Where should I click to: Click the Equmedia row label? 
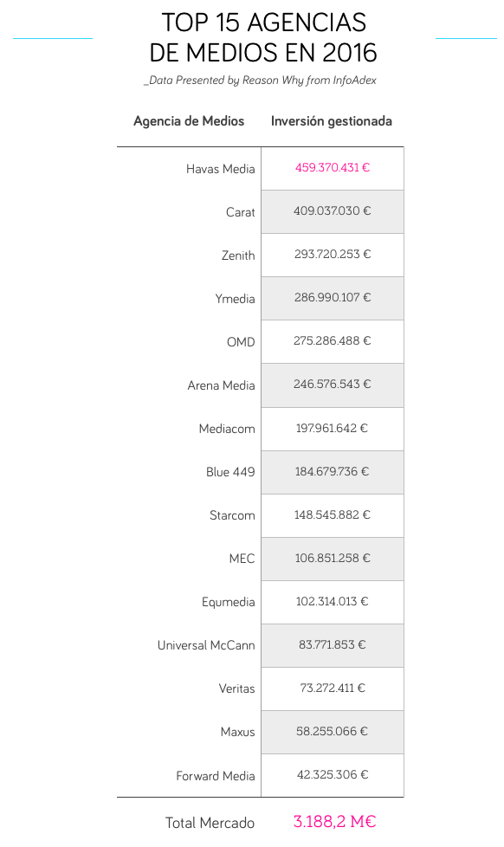228,602
